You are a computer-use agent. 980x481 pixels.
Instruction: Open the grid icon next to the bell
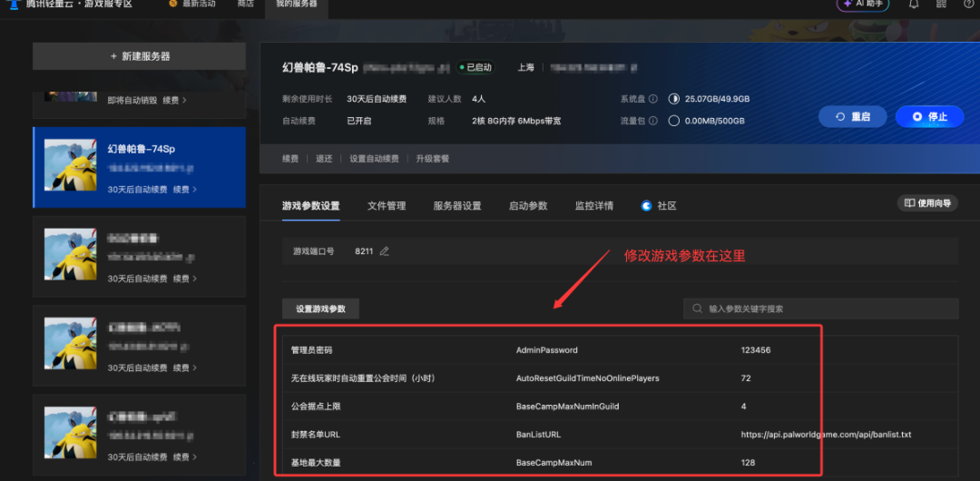pyautogui.click(x=941, y=4)
